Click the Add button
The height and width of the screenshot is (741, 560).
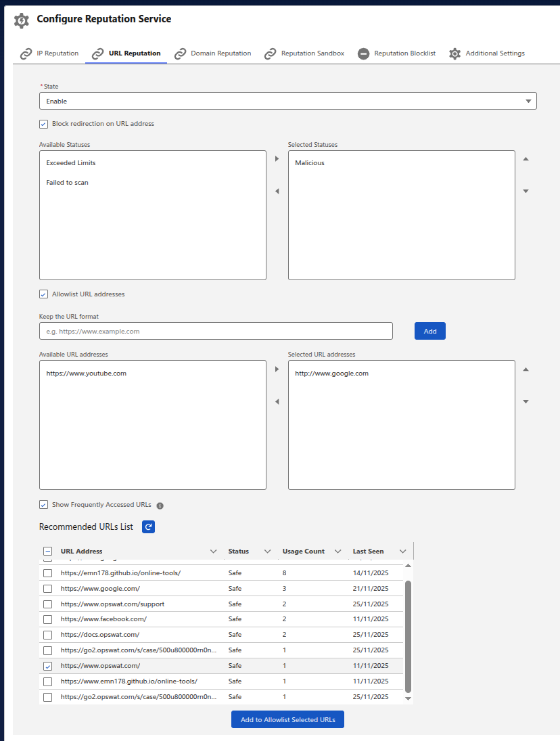point(429,331)
